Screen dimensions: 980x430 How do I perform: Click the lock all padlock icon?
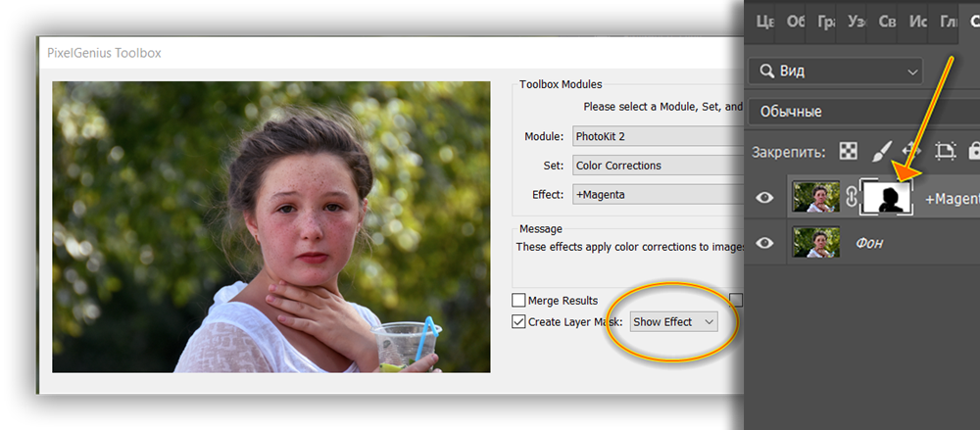974,151
